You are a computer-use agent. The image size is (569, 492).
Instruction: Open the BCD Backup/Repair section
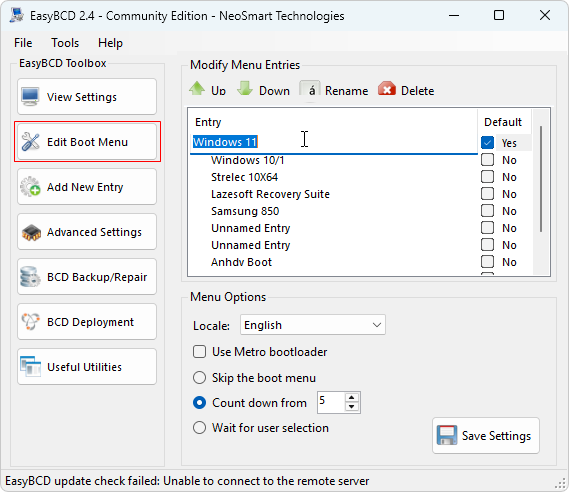pos(87,277)
